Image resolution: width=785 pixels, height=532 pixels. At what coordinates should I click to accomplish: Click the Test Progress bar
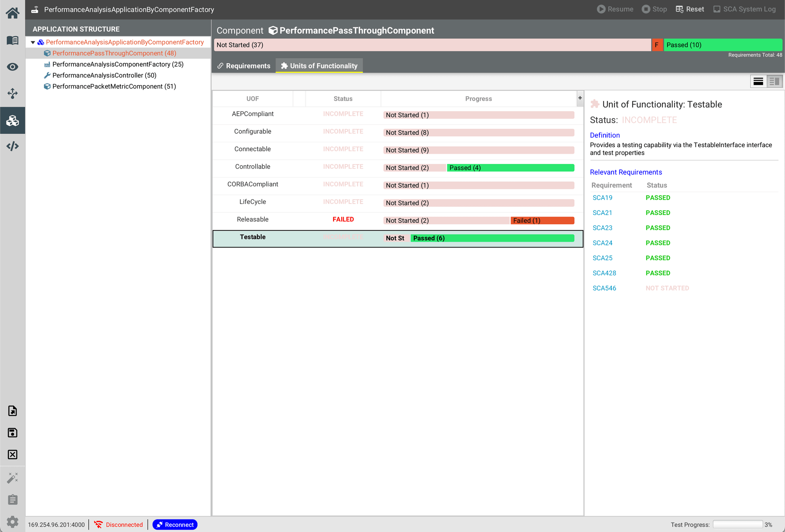pos(738,524)
